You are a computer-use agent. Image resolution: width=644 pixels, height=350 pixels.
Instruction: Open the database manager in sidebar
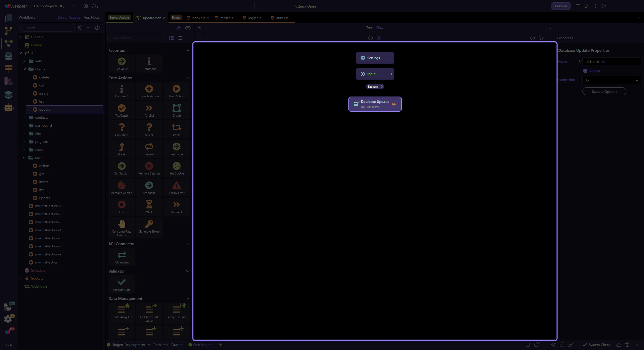tap(9, 56)
